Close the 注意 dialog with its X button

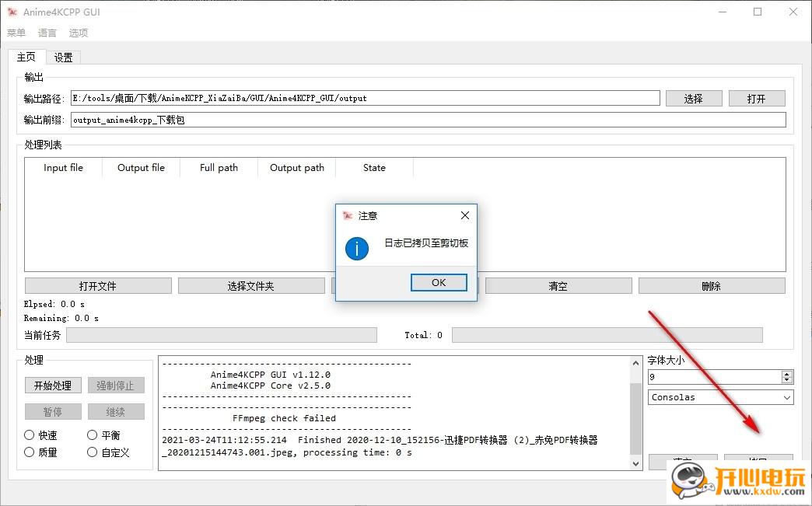coord(465,215)
